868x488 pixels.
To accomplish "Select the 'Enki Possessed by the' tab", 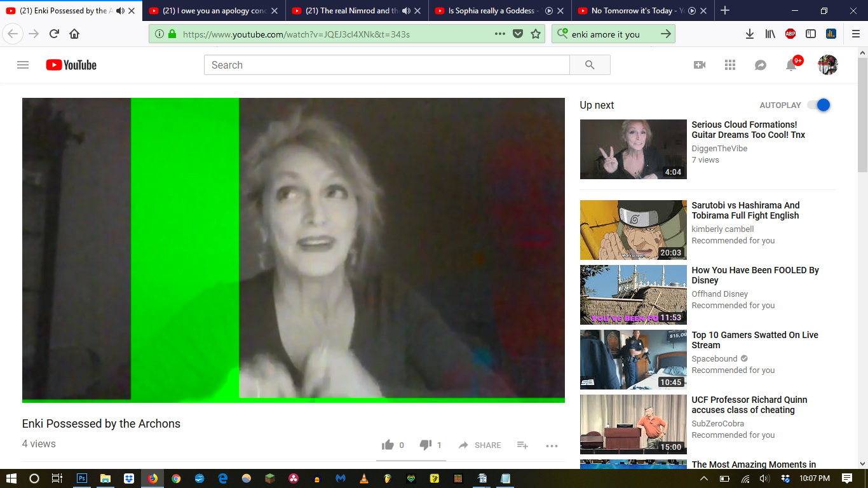I will 71,11.
